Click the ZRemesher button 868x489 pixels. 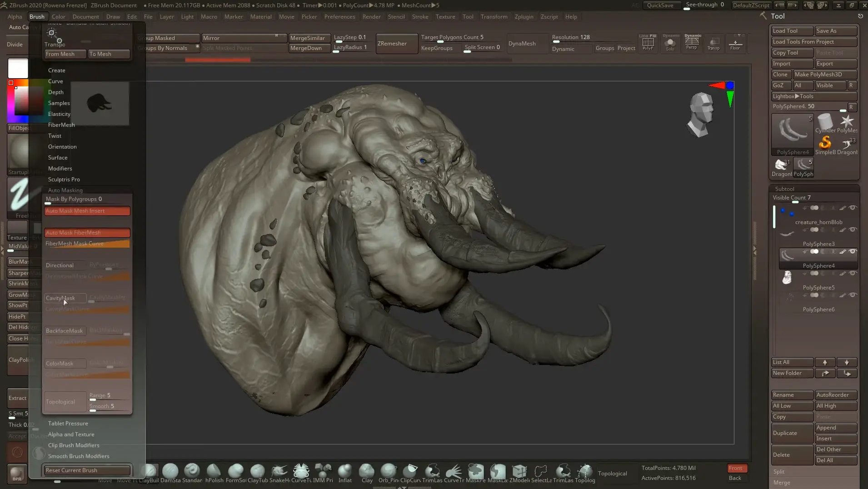click(396, 44)
